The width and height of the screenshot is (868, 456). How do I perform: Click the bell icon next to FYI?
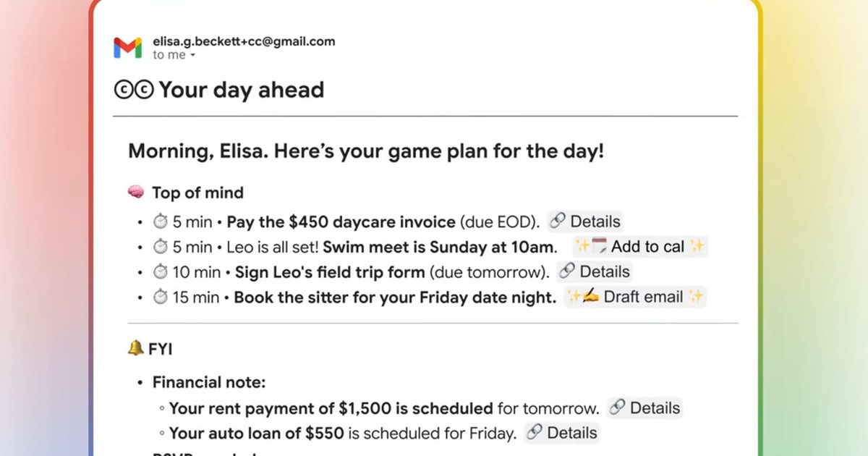coord(135,349)
